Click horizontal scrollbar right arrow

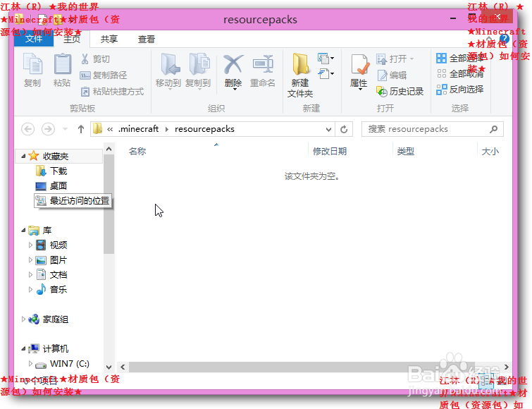point(507,367)
